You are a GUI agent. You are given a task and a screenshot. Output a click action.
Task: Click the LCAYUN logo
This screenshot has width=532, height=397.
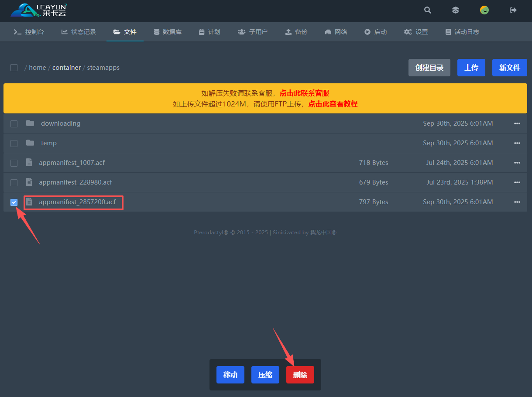pyautogui.click(x=39, y=10)
